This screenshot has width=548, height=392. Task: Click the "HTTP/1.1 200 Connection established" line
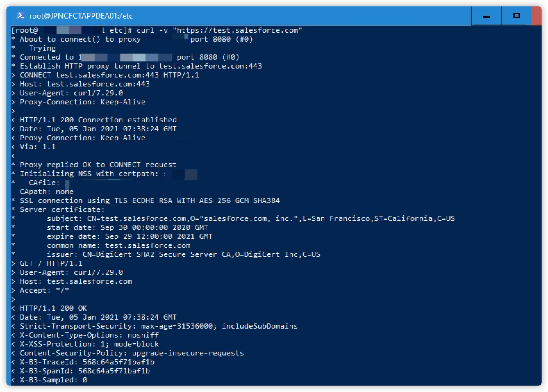click(98, 120)
